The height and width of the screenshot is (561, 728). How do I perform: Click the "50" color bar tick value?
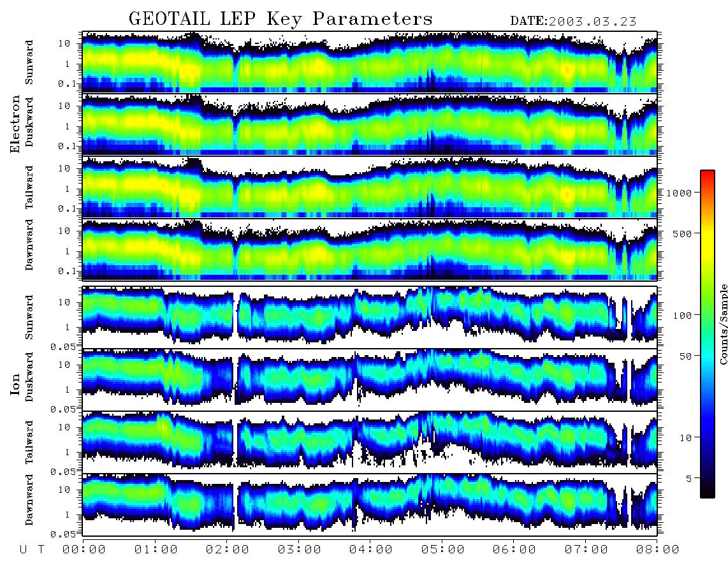coord(685,356)
